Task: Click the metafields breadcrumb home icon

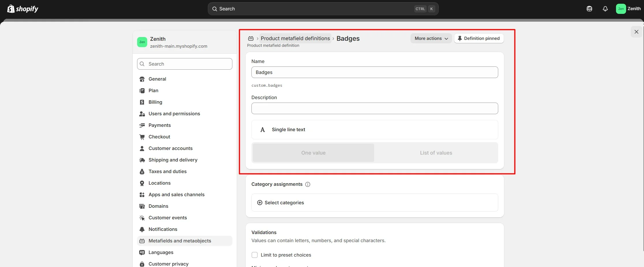Action: [251, 38]
